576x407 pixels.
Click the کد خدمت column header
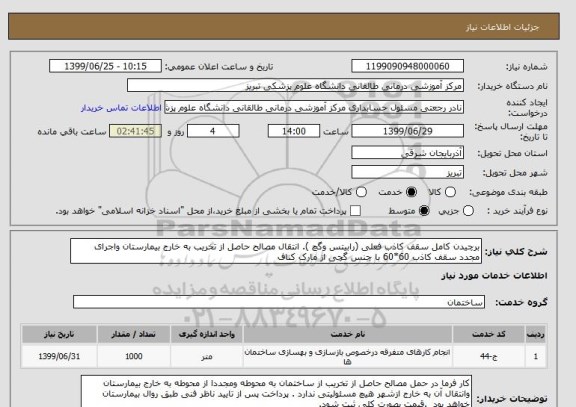tap(489, 334)
